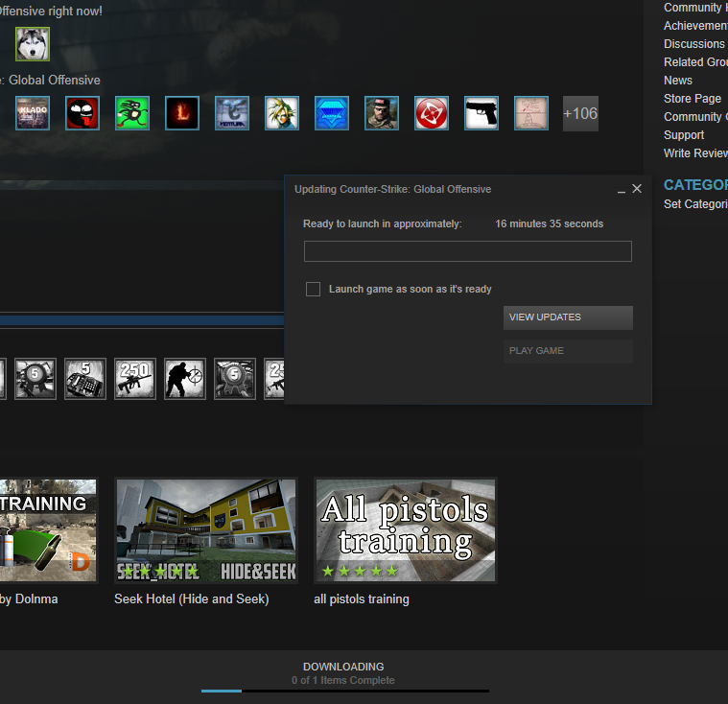Open the red circular fan logo avatar

[432, 113]
